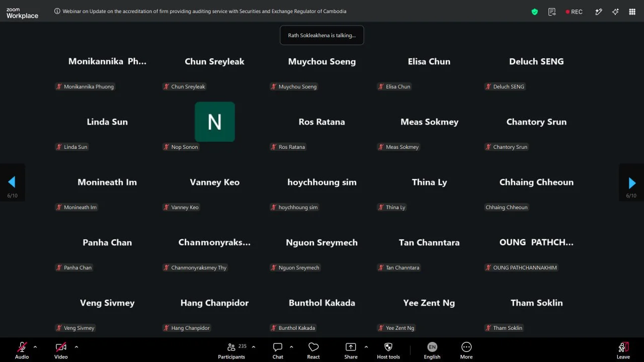
Task: Click the muted mic icon next to Tan Channtara
Action: point(381,267)
